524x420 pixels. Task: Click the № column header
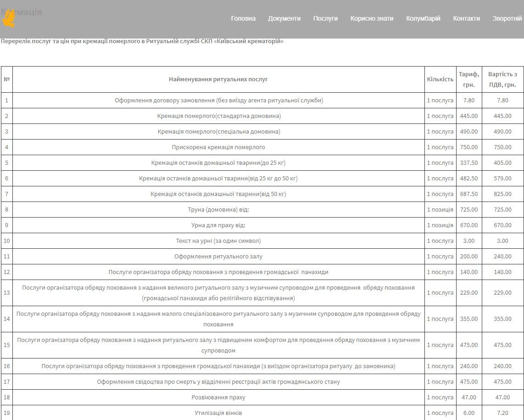tap(7, 79)
